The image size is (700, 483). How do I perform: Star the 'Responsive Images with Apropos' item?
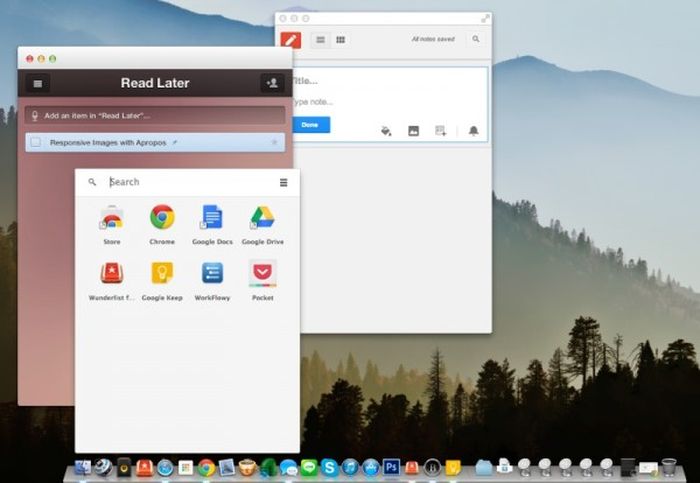(275, 142)
